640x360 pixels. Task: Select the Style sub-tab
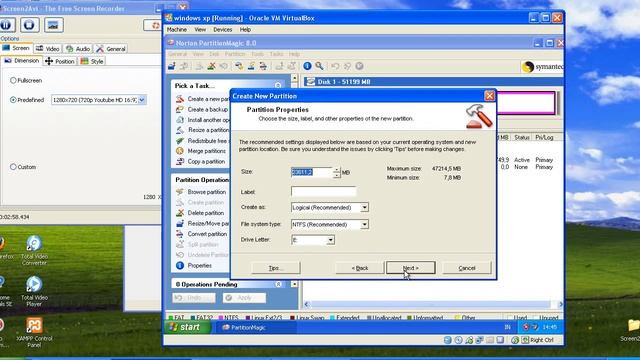pos(92,61)
